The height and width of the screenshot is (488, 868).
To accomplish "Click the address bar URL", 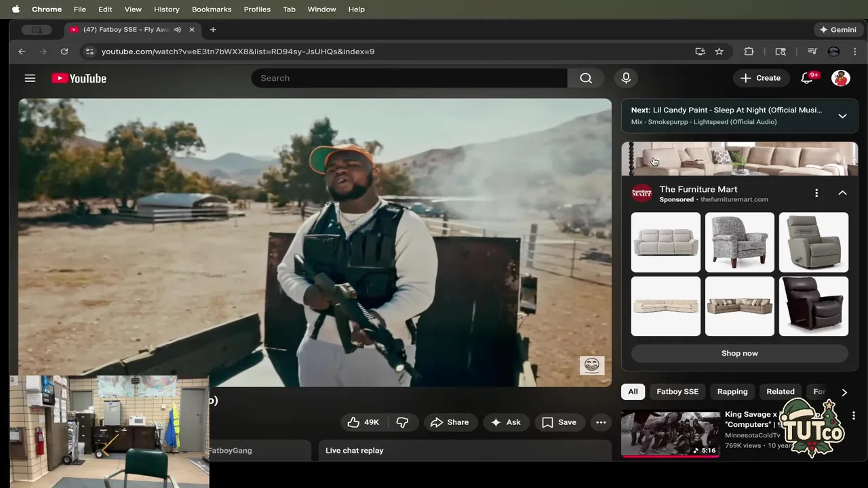I will tap(238, 52).
